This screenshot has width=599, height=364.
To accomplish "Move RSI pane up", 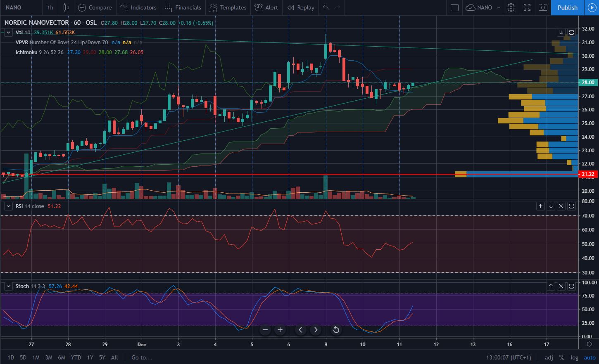I will (x=540, y=206).
